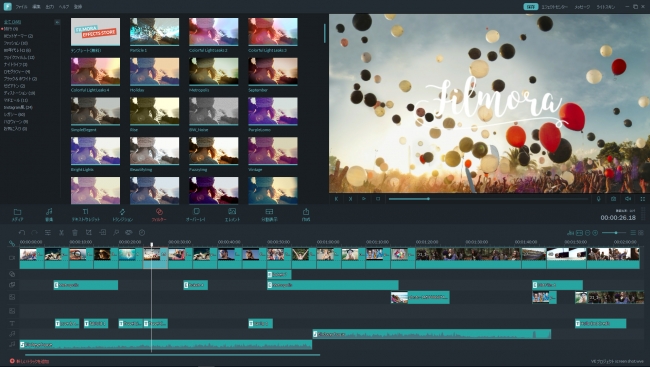
Task: Open the Elements panel icon
Action: pyautogui.click(x=232, y=214)
